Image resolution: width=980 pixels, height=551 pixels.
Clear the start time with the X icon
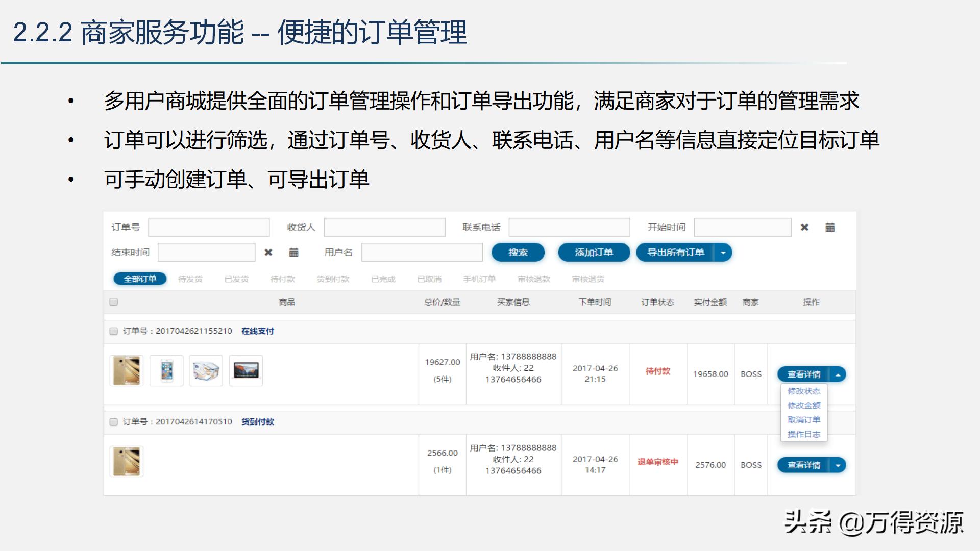(805, 227)
